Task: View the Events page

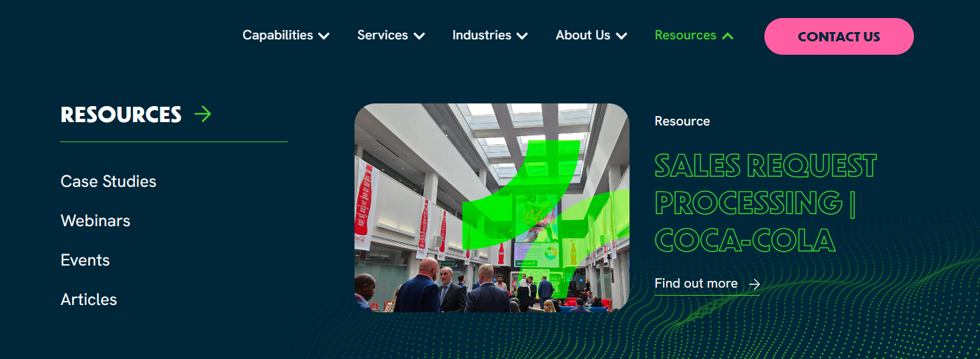Action: pos(85,260)
